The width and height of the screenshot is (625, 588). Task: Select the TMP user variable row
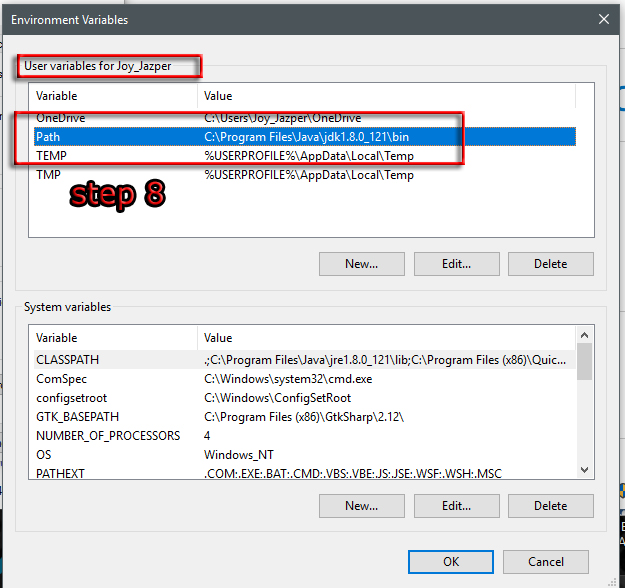[305, 175]
